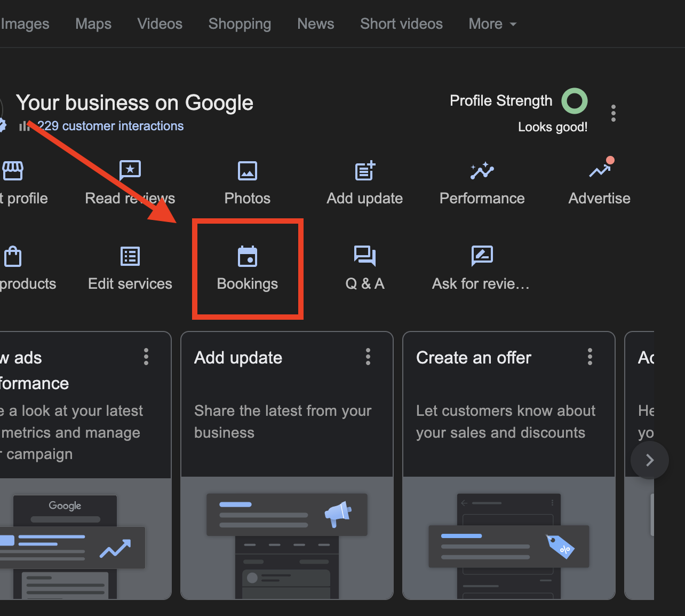Click the Advertise trending arrow icon
This screenshot has height=616, width=685.
pos(600,171)
